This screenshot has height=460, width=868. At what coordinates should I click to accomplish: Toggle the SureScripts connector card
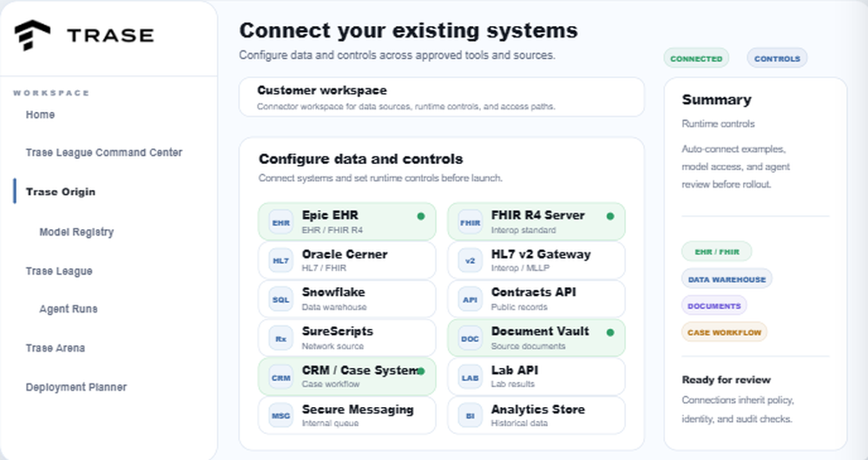coord(347,338)
